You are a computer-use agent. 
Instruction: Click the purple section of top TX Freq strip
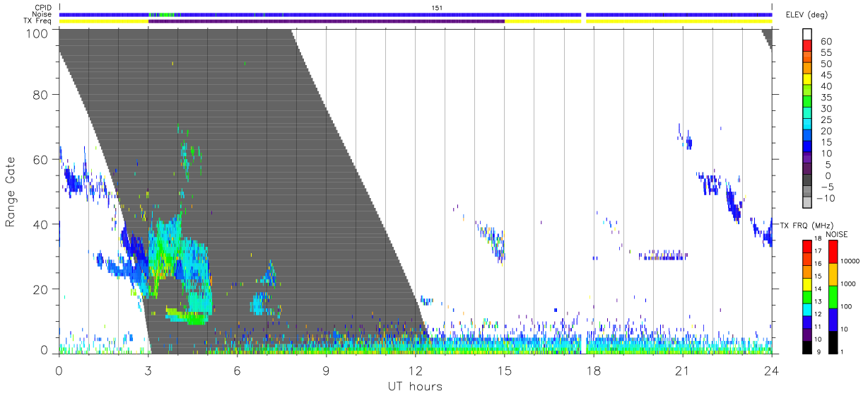[x=327, y=21]
